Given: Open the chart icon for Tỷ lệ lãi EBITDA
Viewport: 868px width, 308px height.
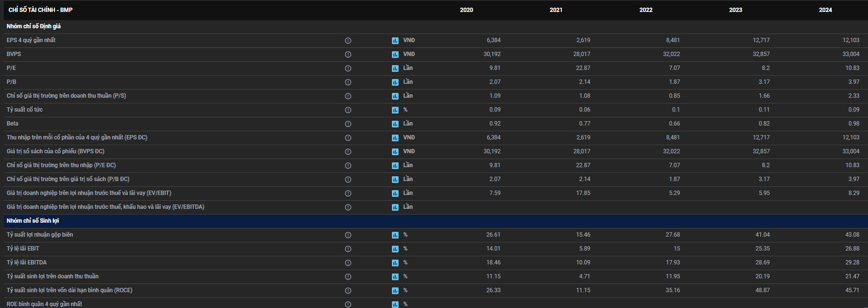Looking at the screenshot, I should [x=395, y=263].
